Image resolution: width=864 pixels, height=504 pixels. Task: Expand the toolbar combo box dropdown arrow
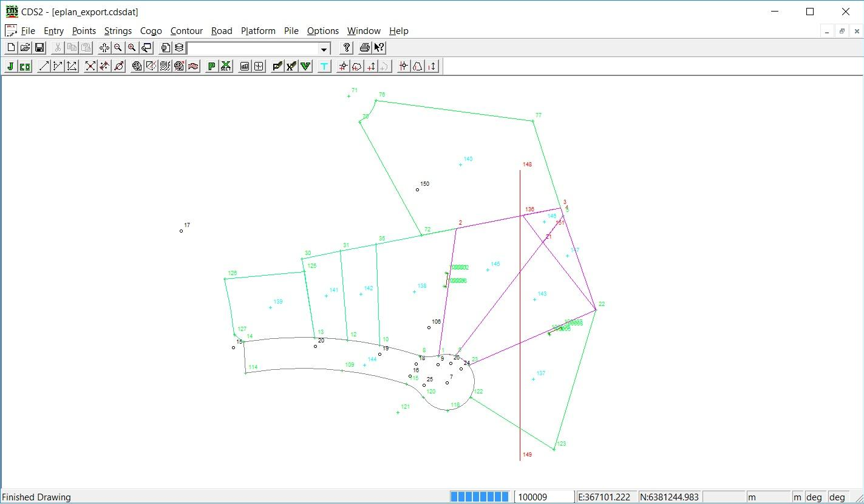pyautogui.click(x=324, y=49)
